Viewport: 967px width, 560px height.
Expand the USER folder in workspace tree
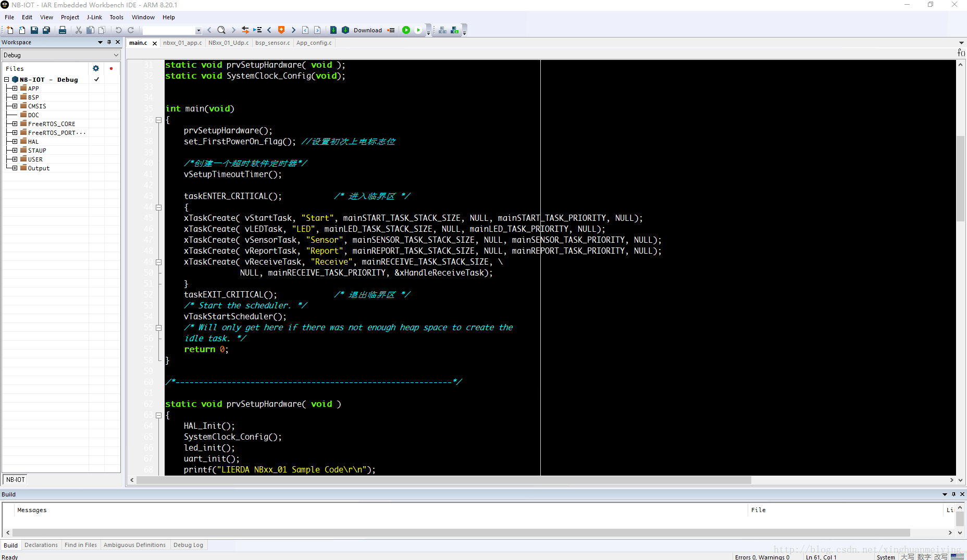coord(15,159)
